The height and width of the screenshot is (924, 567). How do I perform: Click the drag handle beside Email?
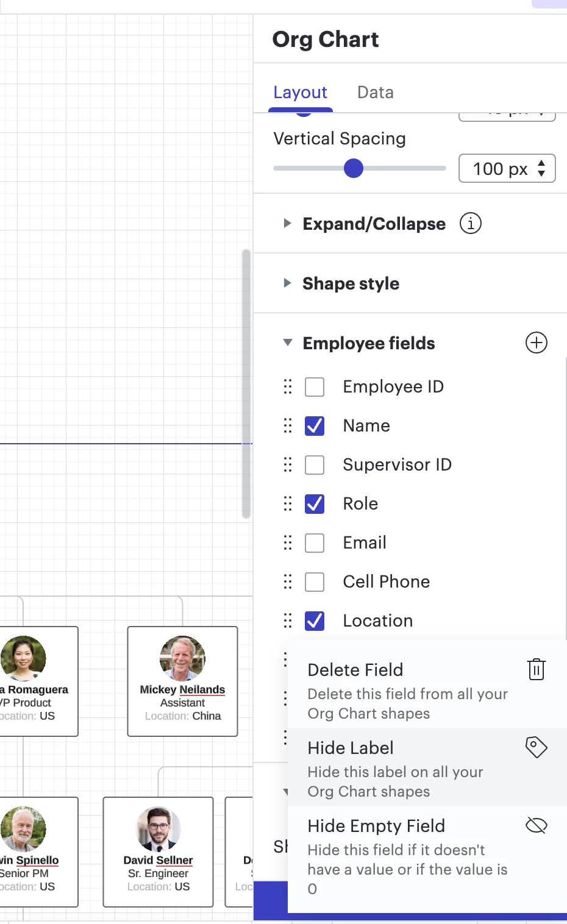pos(287,542)
